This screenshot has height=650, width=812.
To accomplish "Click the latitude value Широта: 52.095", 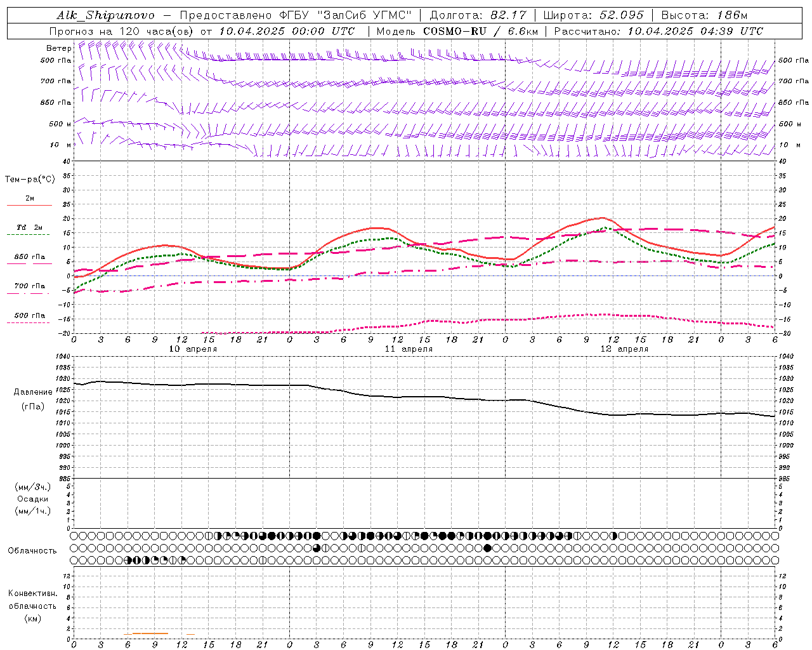I will [x=594, y=15].
